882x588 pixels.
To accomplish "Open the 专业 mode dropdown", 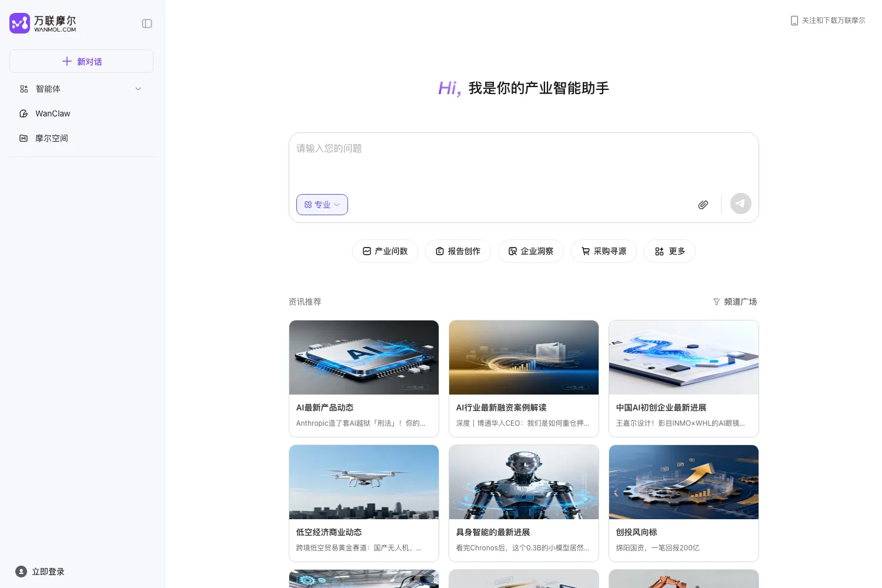I will [322, 205].
